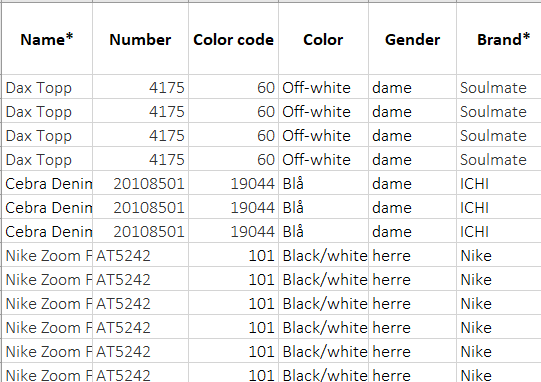Viewport: 541px width, 382px height.
Task: Select the first ICHI brand cell
Action: point(499,183)
